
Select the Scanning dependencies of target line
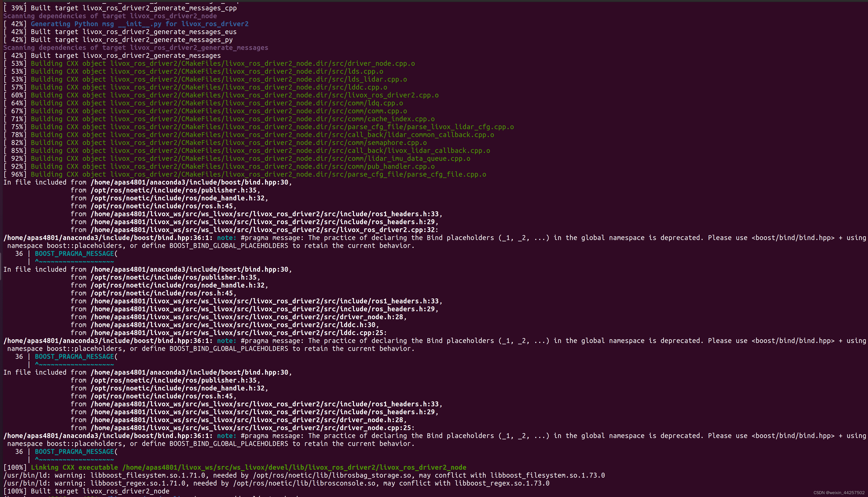pyautogui.click(x=109, y=16)
